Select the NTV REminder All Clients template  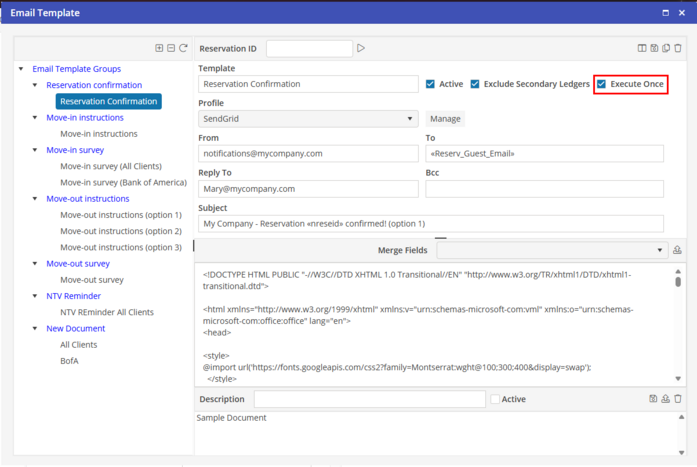(x=107, y=312)
